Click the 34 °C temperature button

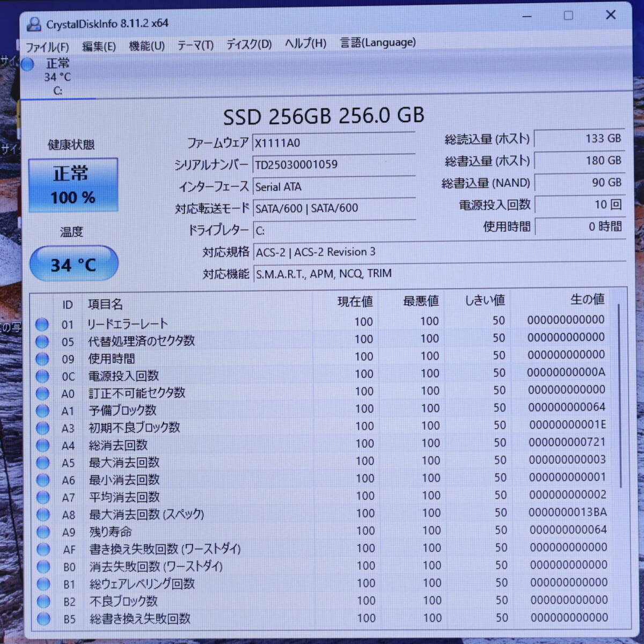(x=74, y=264)
